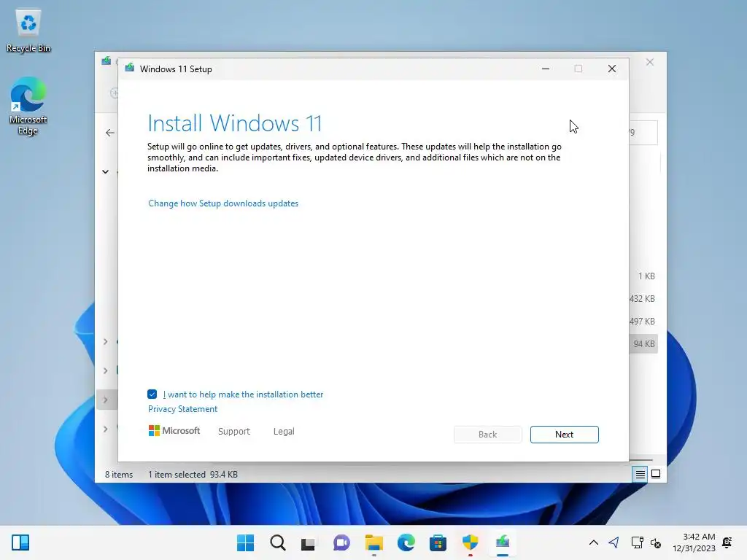Open the clock showing 3:42 AM
This screenshot has height=560, width=747.
(x=694, y=542)
